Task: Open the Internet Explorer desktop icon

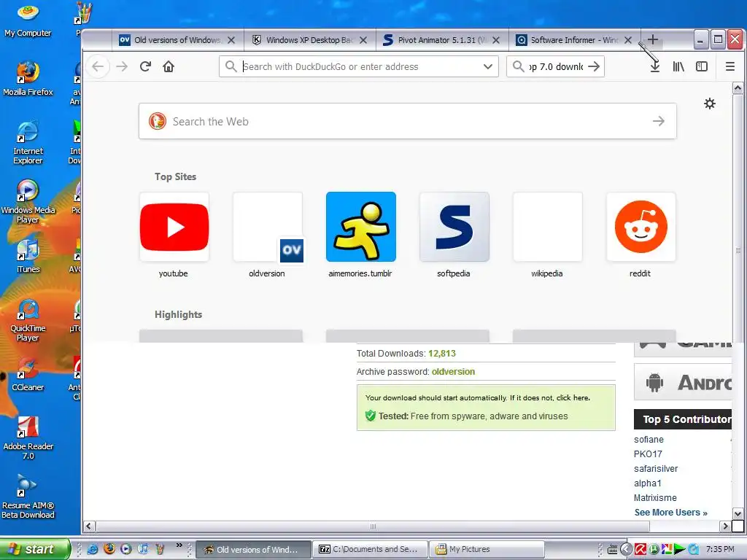Action: point(28,142)
